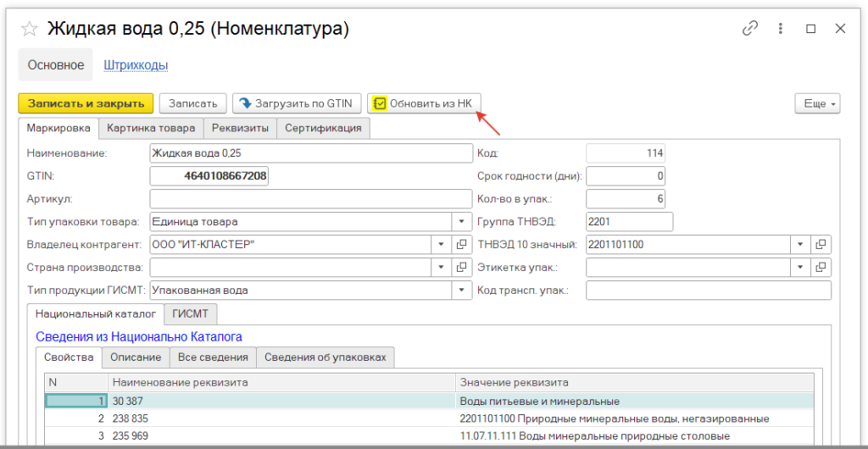Add form to favorites with the star icon

29,30
